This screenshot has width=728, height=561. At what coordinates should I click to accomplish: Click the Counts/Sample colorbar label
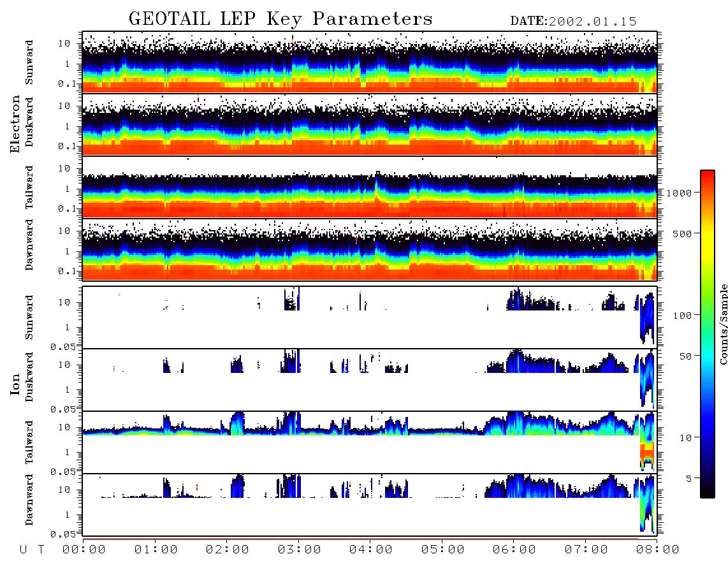coord(723,324)
